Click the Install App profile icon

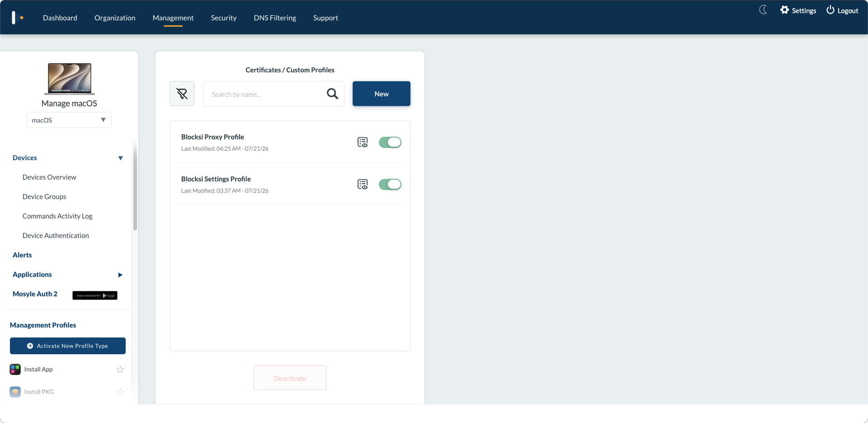coord(15,369)
